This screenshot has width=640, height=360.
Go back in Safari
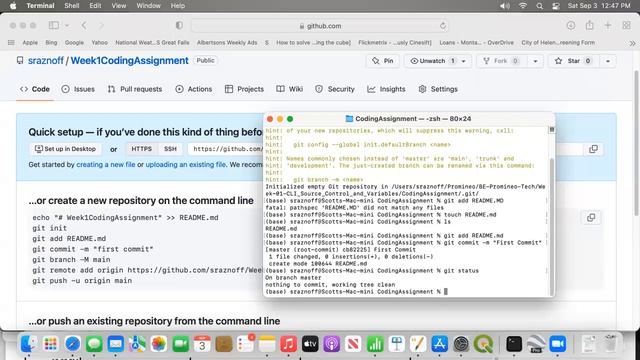click(84, 25)
